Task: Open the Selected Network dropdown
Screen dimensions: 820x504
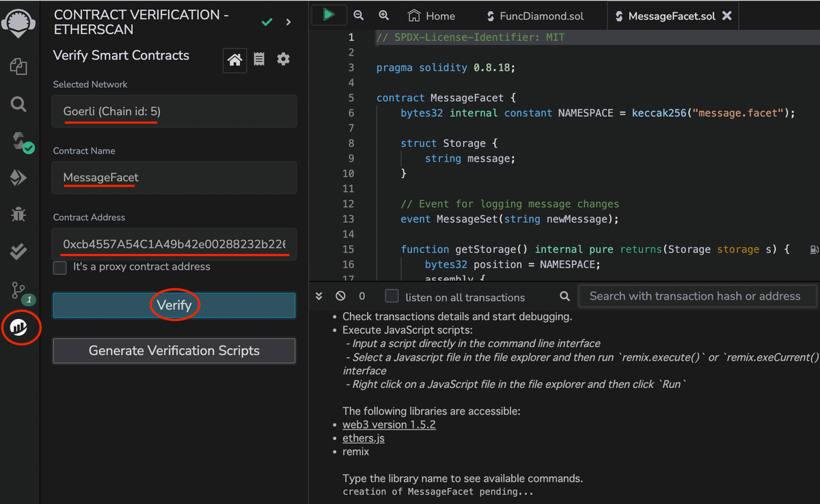Action: (x=174, y=111)
